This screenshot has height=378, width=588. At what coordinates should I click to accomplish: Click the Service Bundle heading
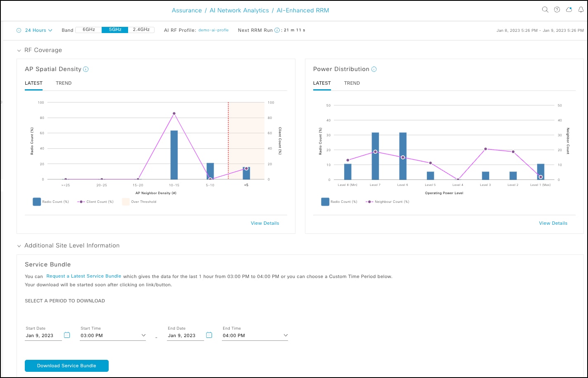(x=48, y=264)
